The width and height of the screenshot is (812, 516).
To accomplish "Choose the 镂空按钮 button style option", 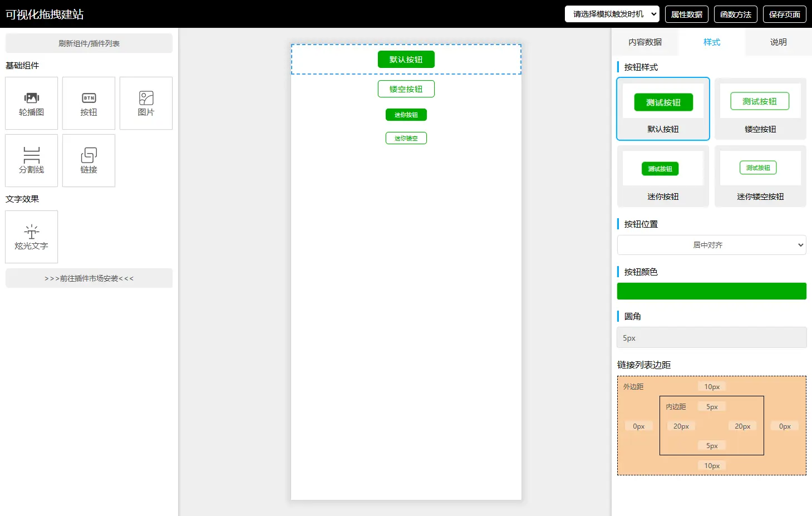I will point(760,109).
